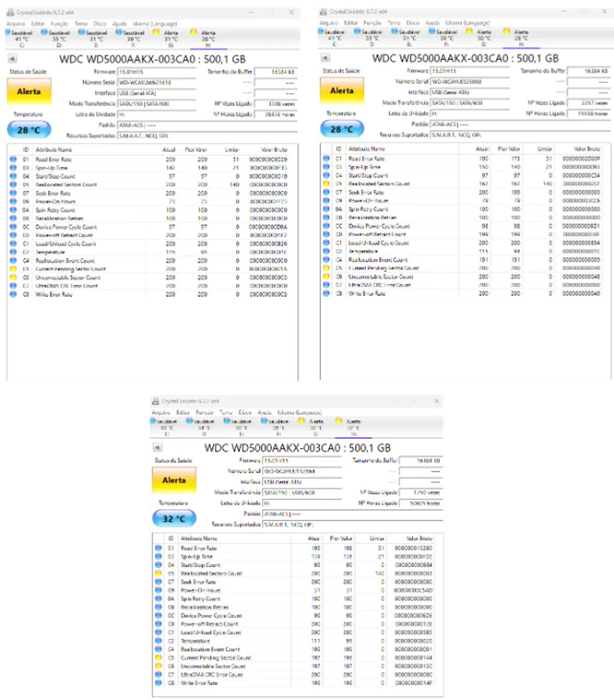
Task: Click Nº Horas Ligado field in bottom window
Action: 421,503
